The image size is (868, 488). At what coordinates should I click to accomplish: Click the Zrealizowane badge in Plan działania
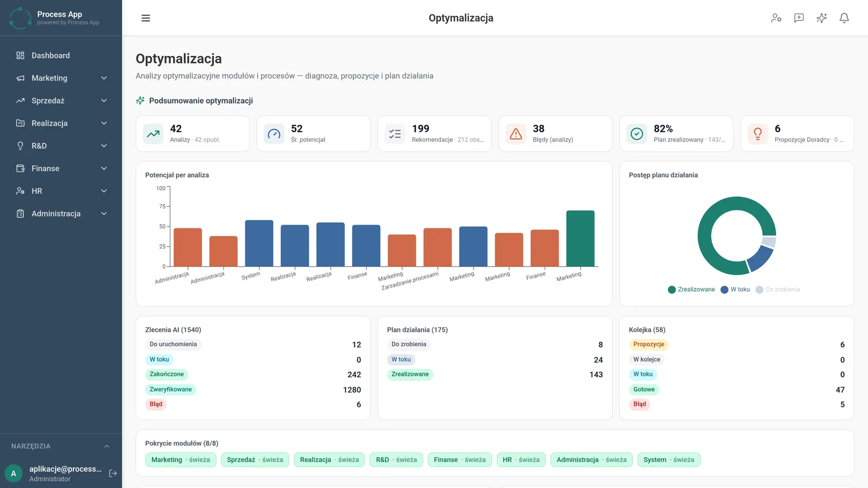point(410,374)
